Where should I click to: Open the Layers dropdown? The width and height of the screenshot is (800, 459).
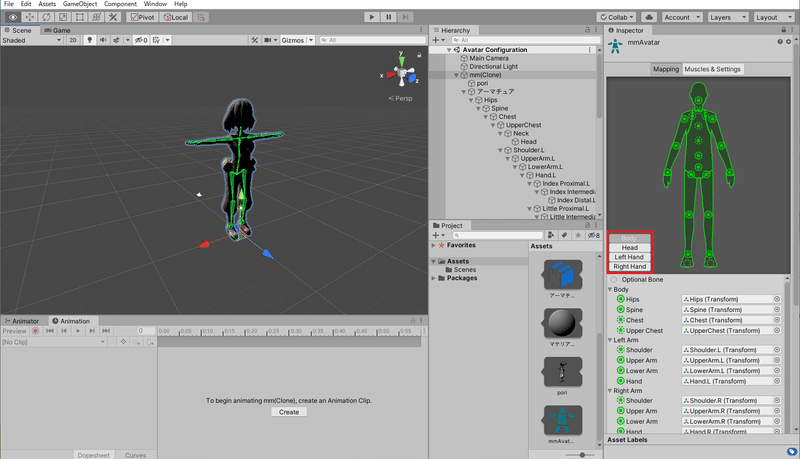[x=728, y=17]
